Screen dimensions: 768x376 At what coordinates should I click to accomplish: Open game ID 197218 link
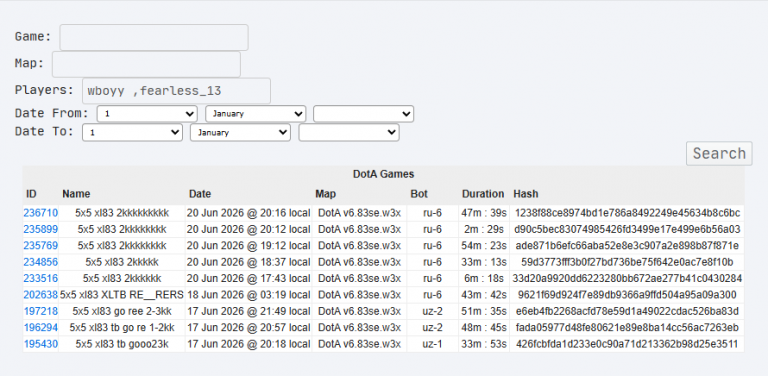pos(41,311)
